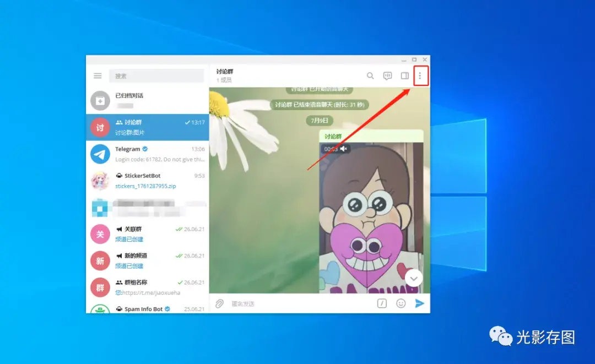595x364 pixels.
Task: Click the search field in the sidebar
Action: coord(156,76)
